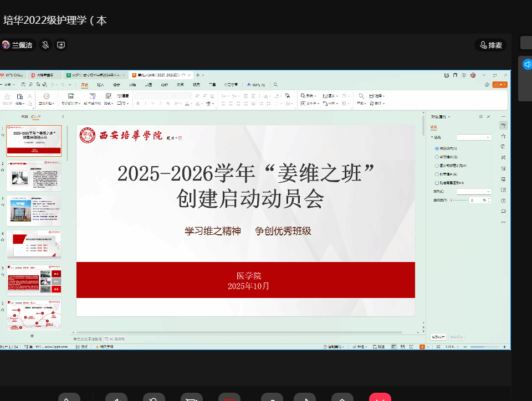The height and width of the screenshot is (401, 532).
Task: Click the search icon next to WPS AI
Action: point(275,85)
